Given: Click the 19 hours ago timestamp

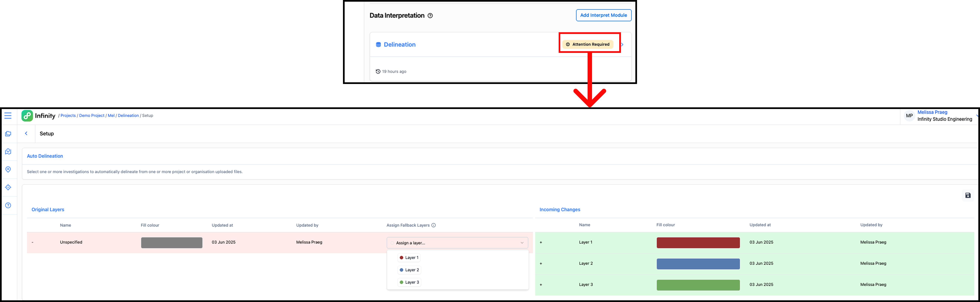Looking at the screenshot, I should point(394,72).
